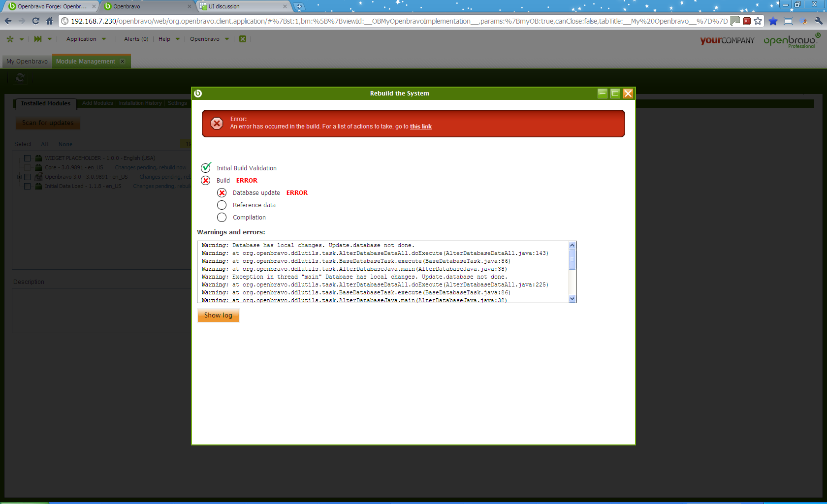Click the Reference data status circle
The image size is (827, 504).
(222, 205)
